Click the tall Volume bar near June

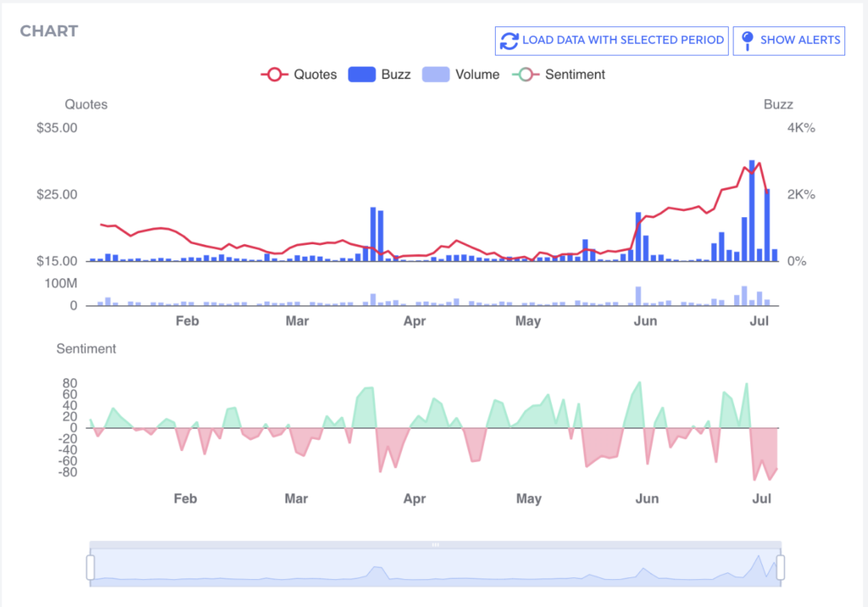pyautogui.click(x=637, y=296)
